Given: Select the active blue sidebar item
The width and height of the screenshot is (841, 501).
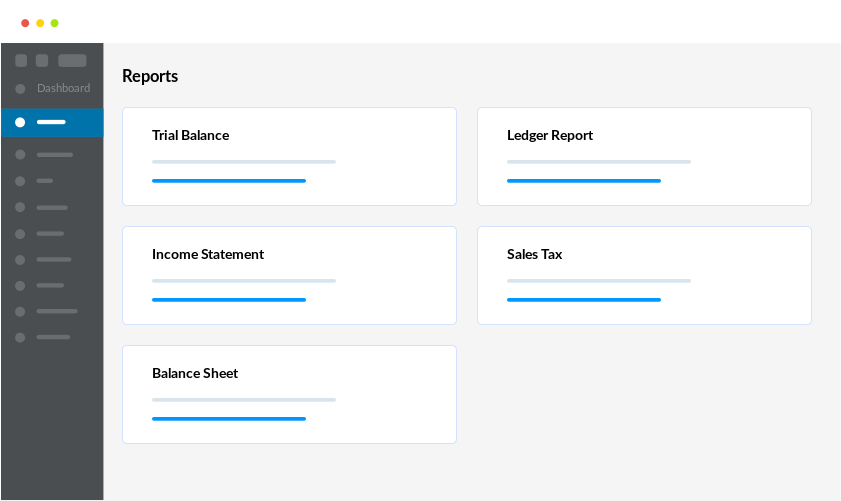Looking at the screenshot, I should (x=52, y=122).
